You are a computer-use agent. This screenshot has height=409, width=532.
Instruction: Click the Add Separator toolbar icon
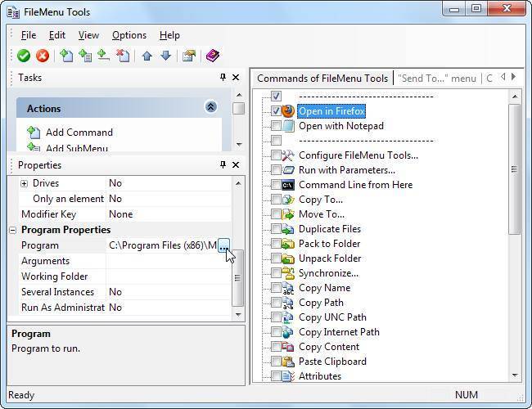pos(103,56)
